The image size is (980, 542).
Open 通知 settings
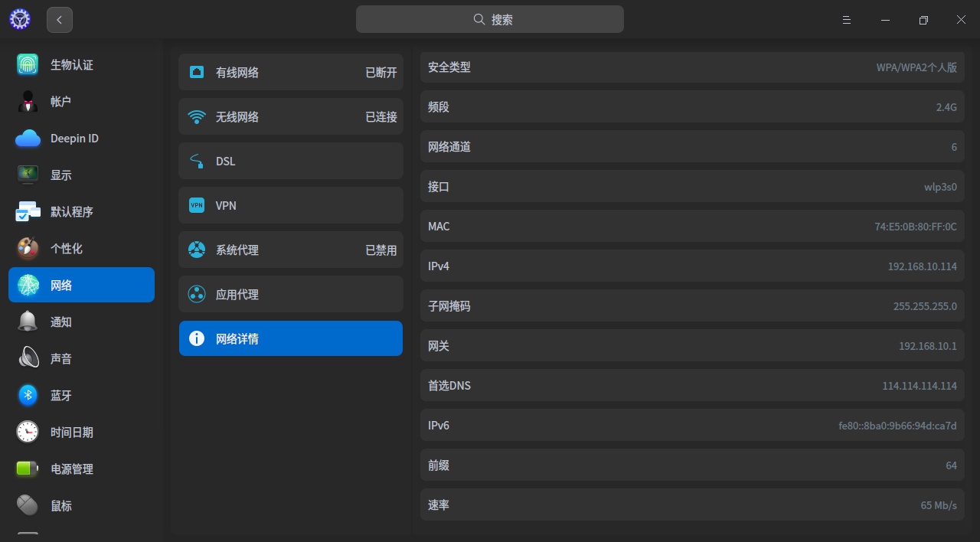pyautogui.click(x=61, y=322)
